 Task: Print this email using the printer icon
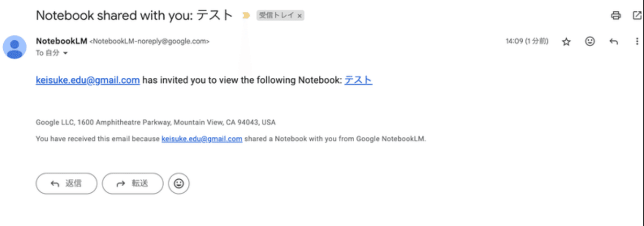coord(616,16)
